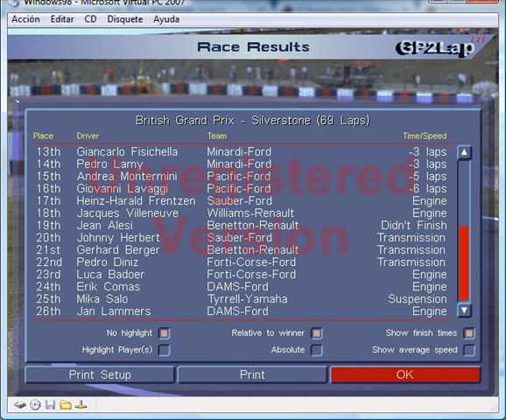Click the Place column header
Screen dimensions: 506x420
(43, 136)
